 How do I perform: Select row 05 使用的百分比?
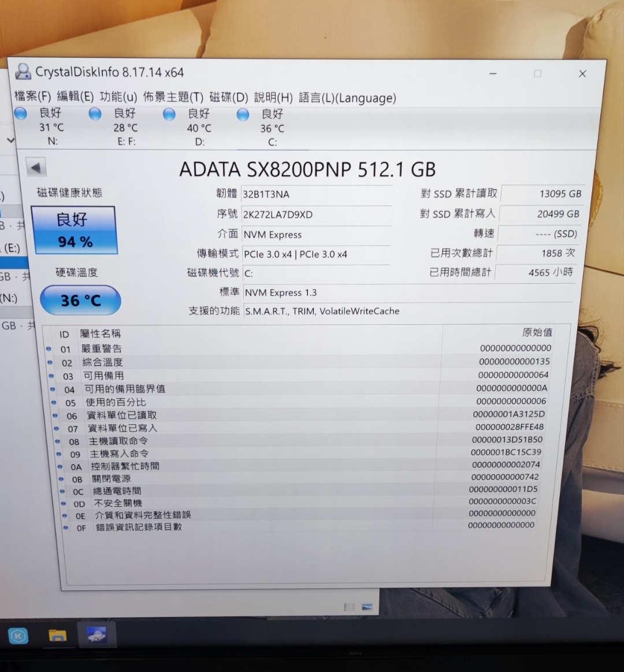coord(300,402)
